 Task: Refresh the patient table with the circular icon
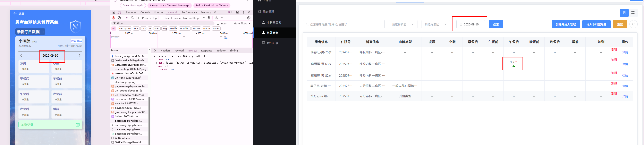[x=634, y=24]
